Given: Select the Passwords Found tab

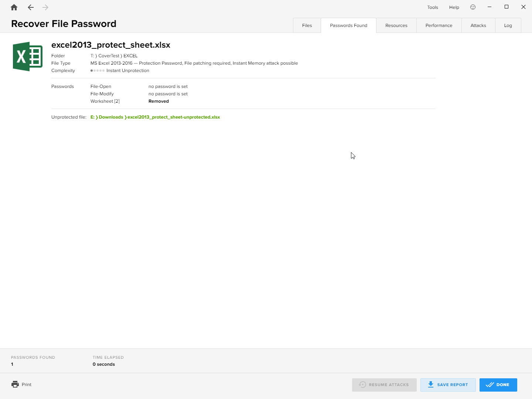Looking at the screenshot, I should pyautogui.click(x=348, y=25).
